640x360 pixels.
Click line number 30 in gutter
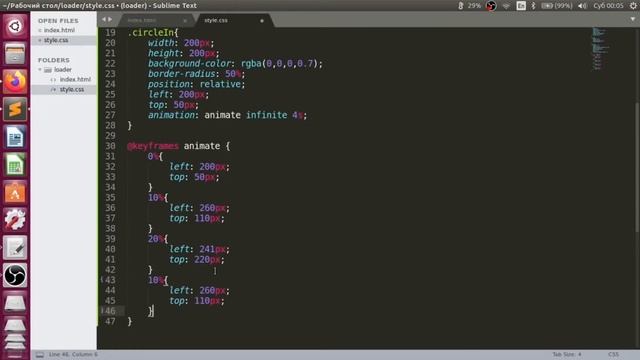coord(110,146)
